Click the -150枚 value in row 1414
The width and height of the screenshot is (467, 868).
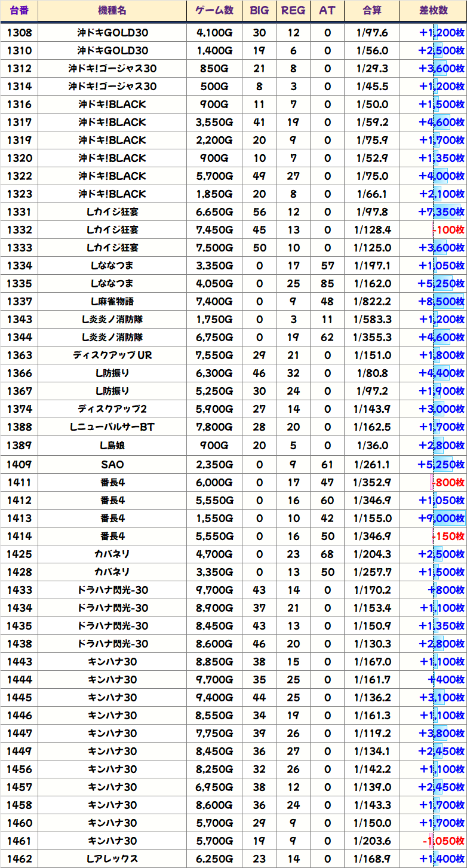(448, 536)
